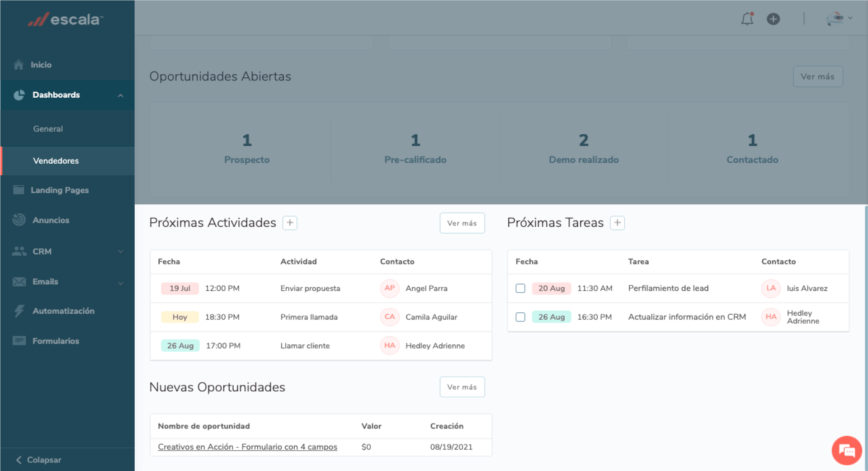Expand the Emails submenu chevron
The width and height of the screenshot is (868, 471).
[x=120, y=283]
